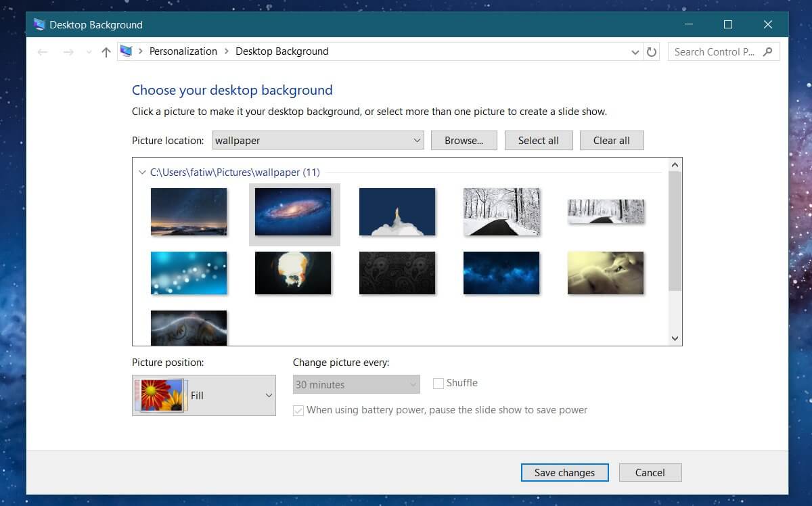Click the Forward navigation arrow
This screenshot has height=506, width=812.
(x=68, y=52)
